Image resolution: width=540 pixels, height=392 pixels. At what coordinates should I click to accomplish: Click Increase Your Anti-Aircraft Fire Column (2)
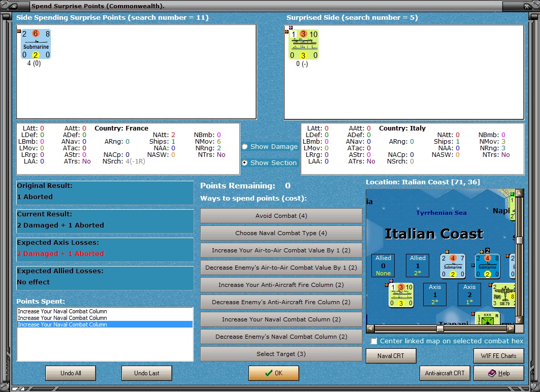click(281, 285)
